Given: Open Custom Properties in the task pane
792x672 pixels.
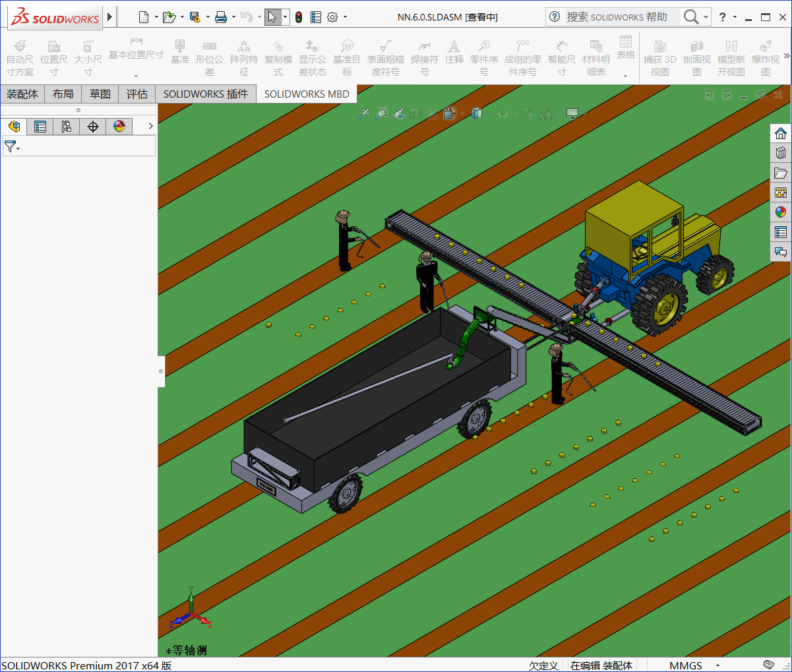Looking at the screenshot, I should (781, 231).
